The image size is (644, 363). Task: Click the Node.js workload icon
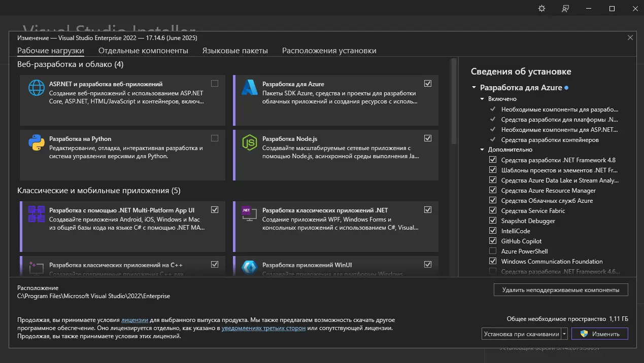250,142
